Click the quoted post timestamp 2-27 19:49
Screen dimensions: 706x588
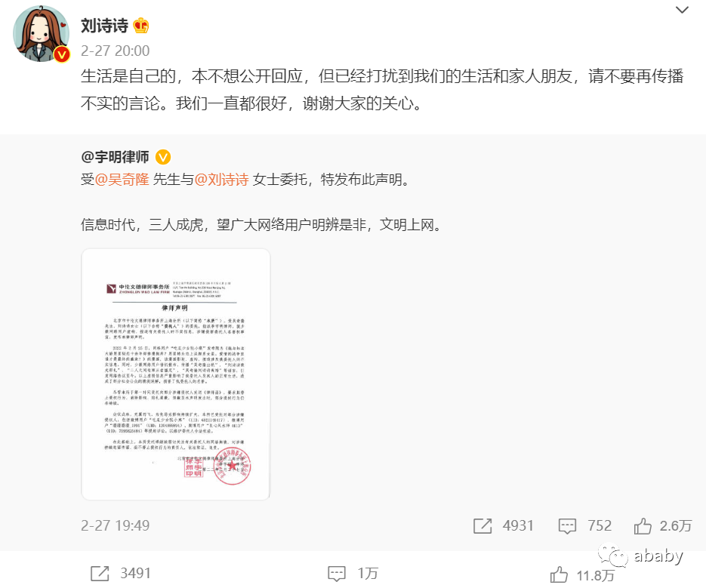click(x=116, y=525)
